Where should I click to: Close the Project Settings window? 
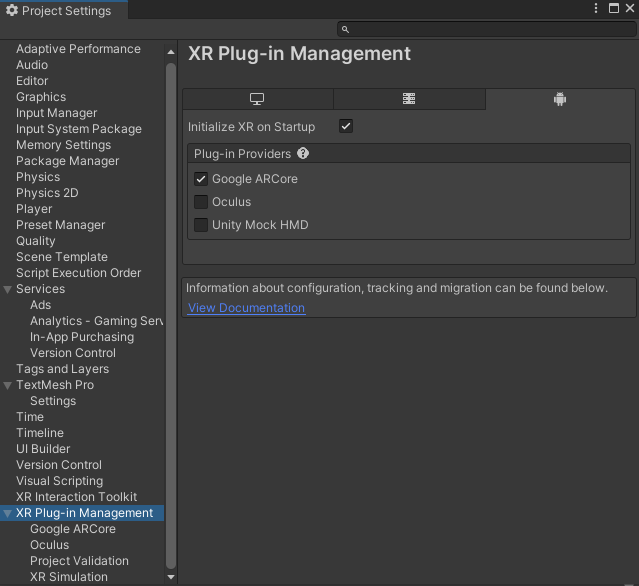[630, 8]
